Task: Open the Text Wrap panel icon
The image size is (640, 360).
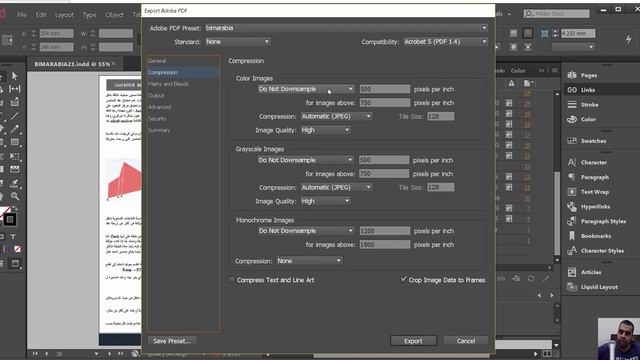Action: (572, 192)
